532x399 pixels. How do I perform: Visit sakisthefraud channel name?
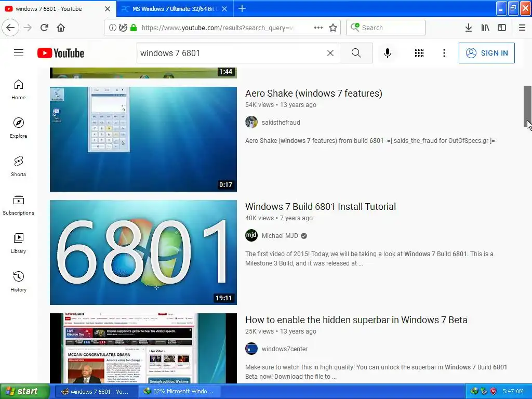click(x=281, y=123)
